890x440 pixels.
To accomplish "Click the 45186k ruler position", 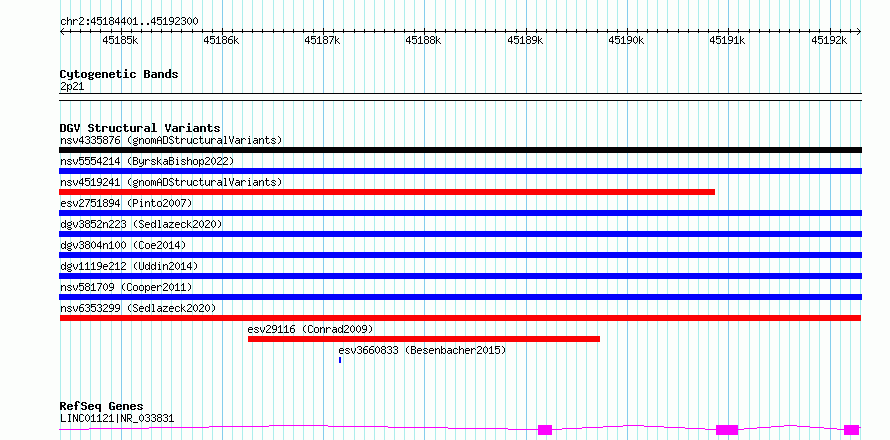I will pos(221,40).
